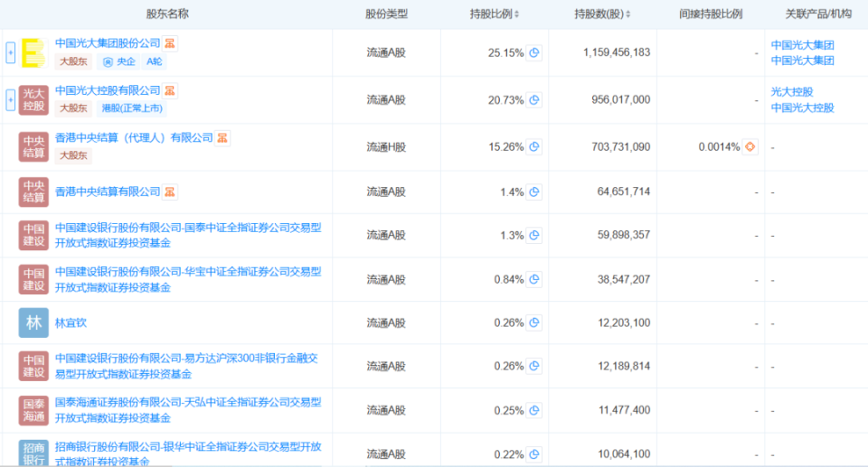Open pie chart icon beside 0.25%

click(534, 410)
